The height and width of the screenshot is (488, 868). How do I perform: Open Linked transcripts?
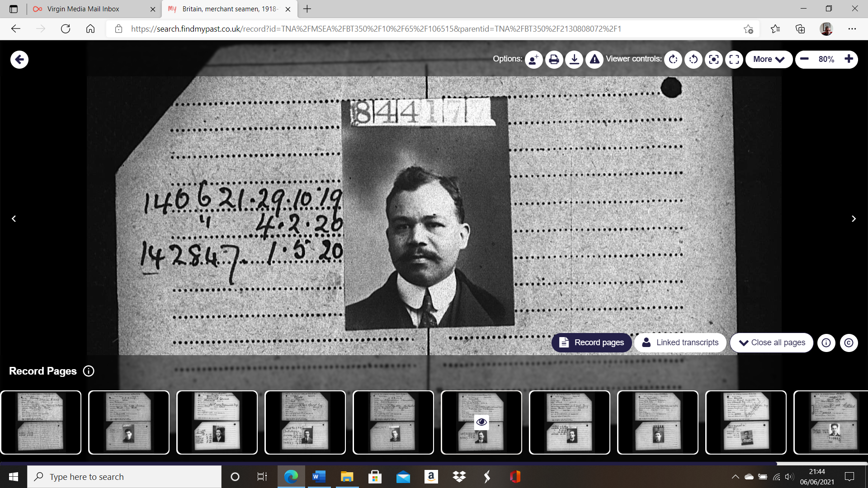pos(680,343)
